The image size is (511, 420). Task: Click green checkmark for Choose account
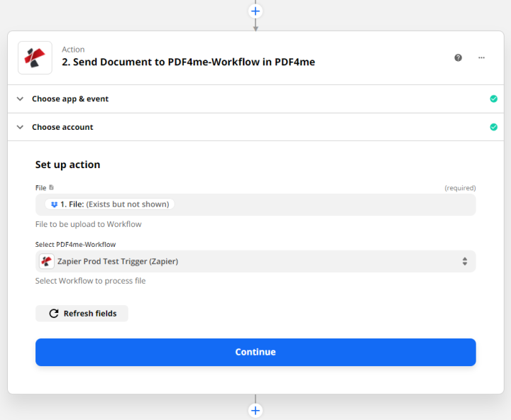coord(493,127)
